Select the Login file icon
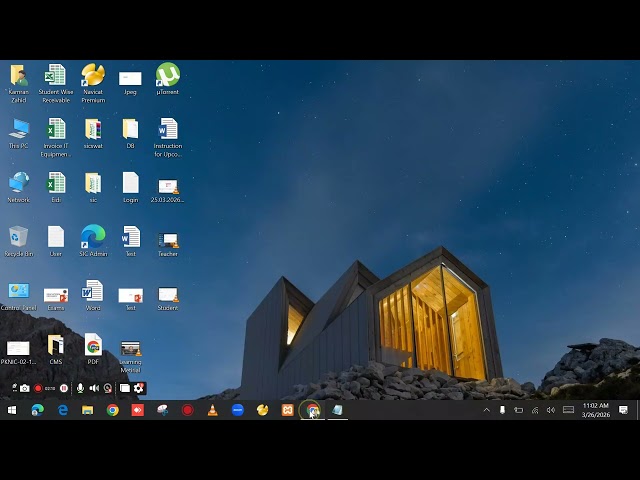This screenshot has height=480, width=640. point(130,187)
